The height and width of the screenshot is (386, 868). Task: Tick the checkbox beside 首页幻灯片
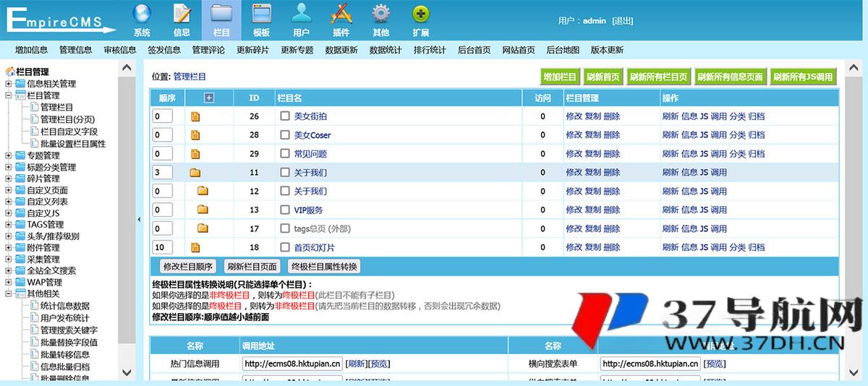[x=285, y=248]
